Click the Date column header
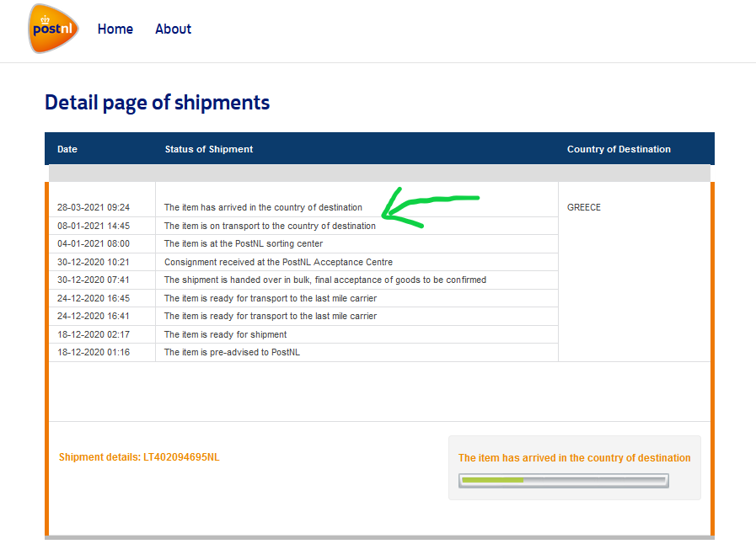 67,149
